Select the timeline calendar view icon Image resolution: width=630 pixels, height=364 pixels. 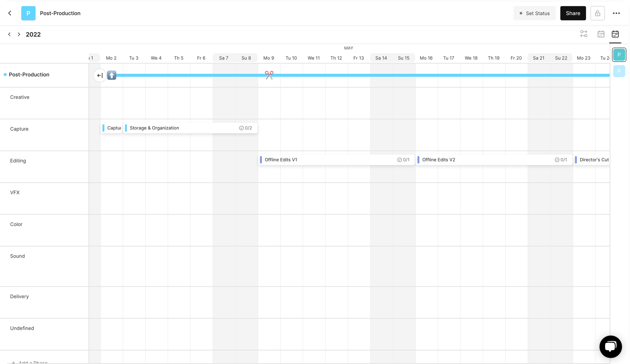(x=615, y=34)
